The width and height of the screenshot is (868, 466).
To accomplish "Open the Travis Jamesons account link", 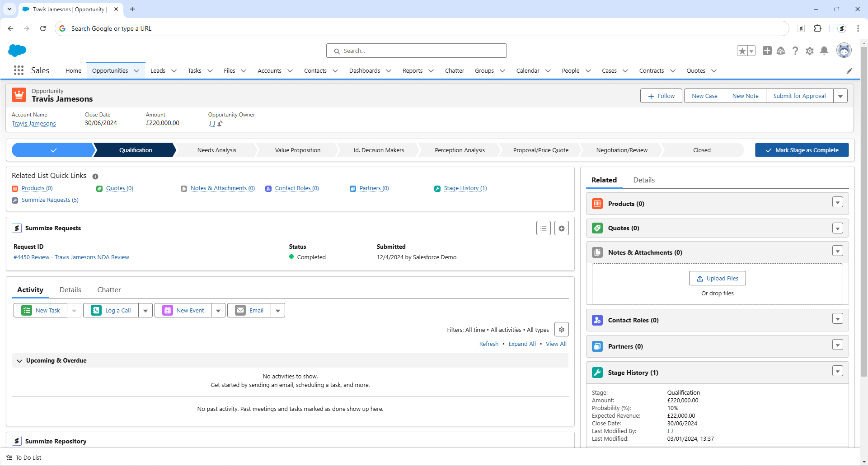I will [x=34, y=124].
